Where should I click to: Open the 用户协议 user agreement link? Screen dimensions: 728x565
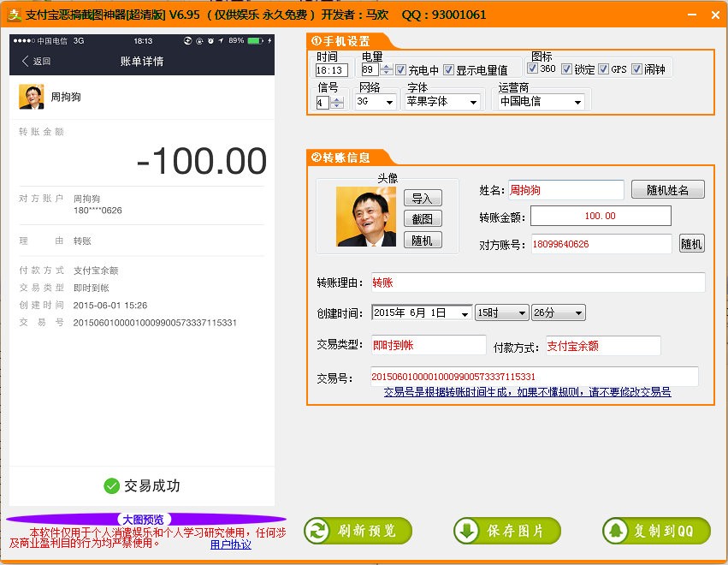231,544
